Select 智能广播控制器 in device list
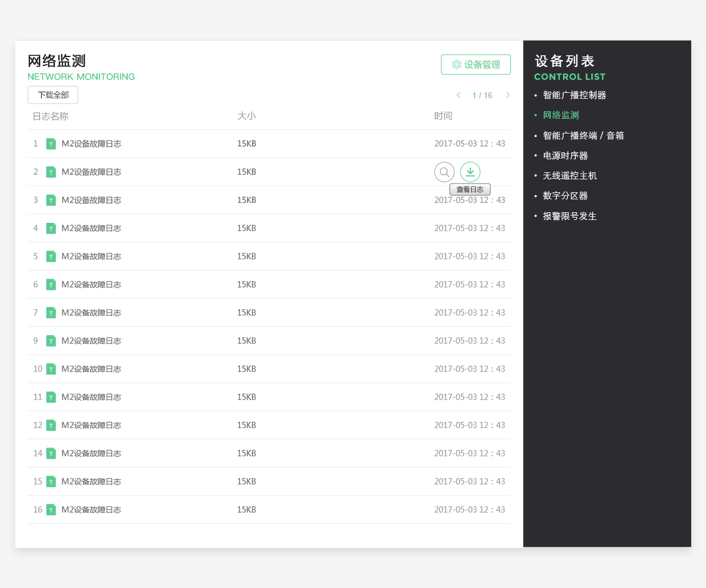This screenshot has height=588, width=706. pos(574,95)
